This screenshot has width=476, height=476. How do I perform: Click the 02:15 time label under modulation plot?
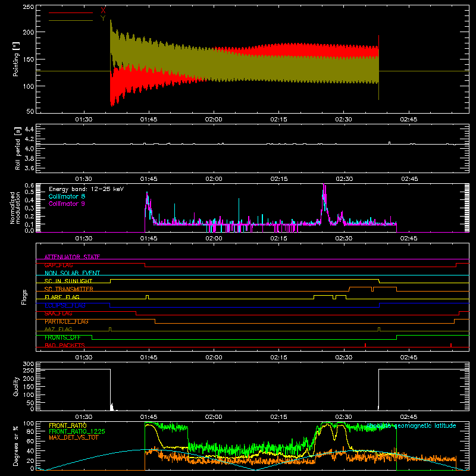click(x=278, y=239)
